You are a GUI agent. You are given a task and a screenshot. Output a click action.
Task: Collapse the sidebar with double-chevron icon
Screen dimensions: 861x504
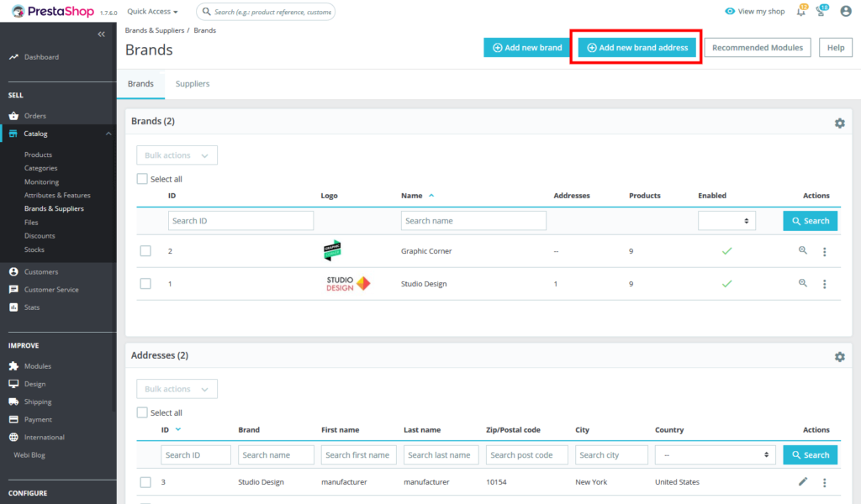pos(102,34)
